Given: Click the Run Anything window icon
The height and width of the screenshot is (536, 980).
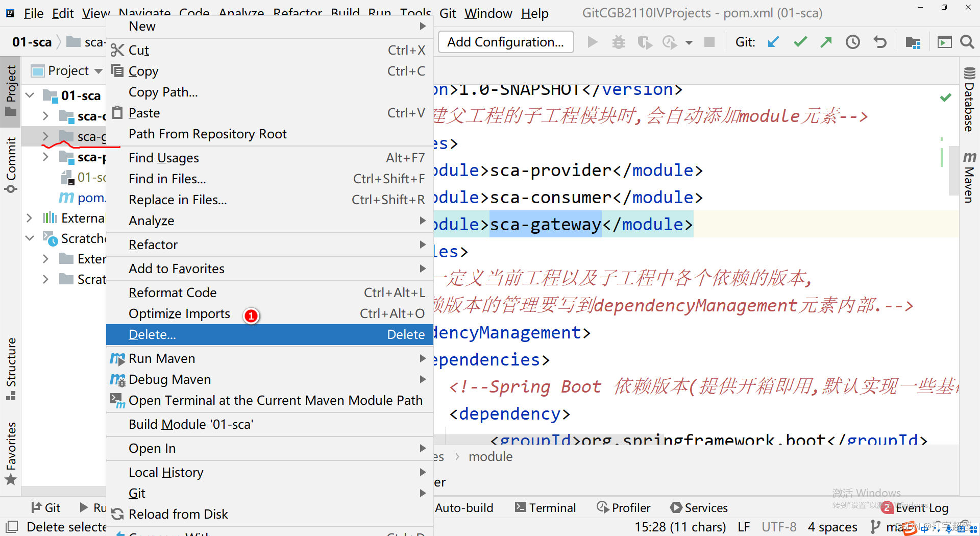Looking at the screenshot, I should point(945,42).
